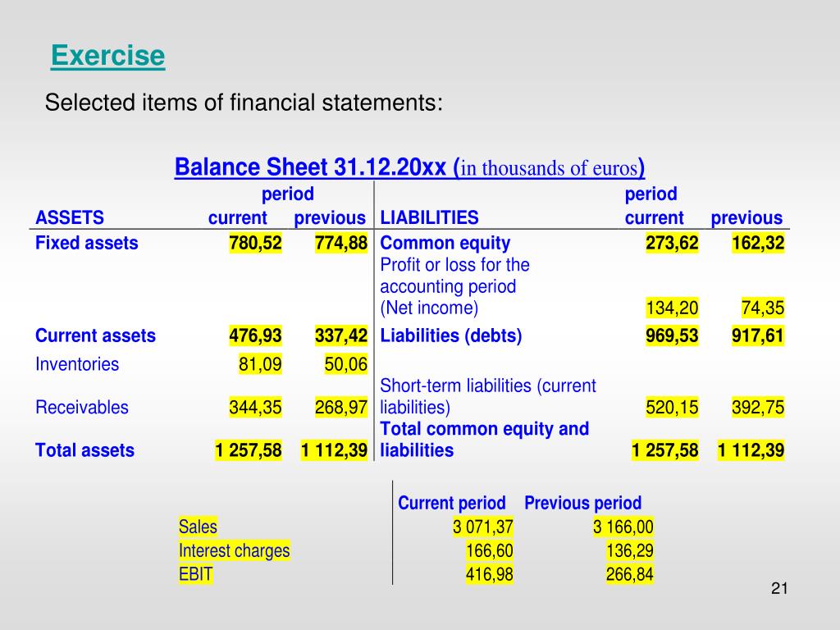Select Receivables previous value 268,97
Screen dimensions: 840x630
340,407
